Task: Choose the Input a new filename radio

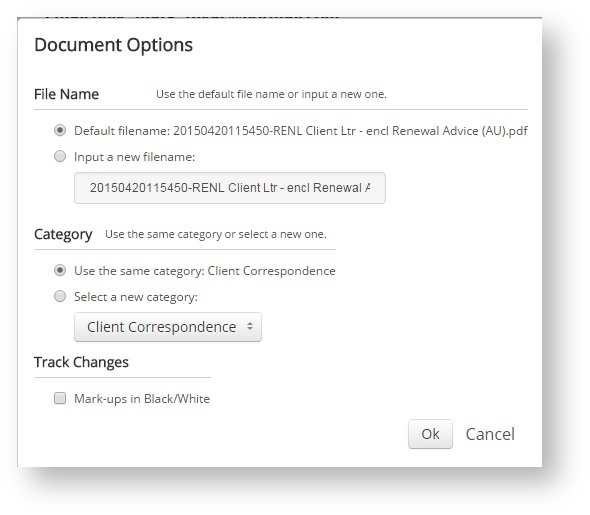Action: [x=60, y=156]
